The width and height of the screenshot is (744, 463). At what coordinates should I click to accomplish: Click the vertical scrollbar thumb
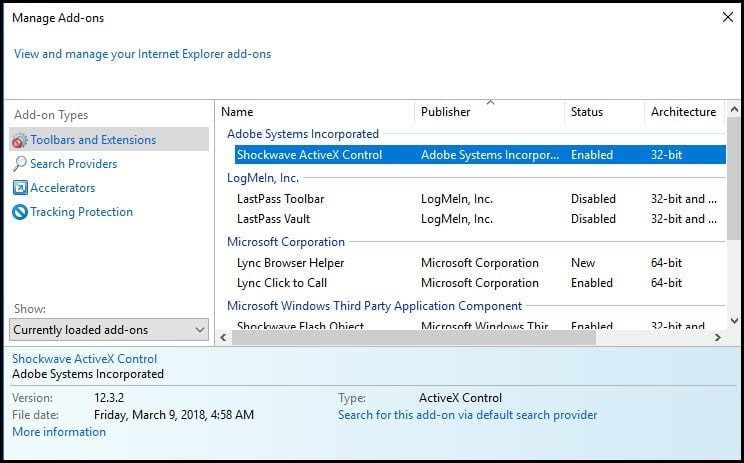(x=734, y=179)
